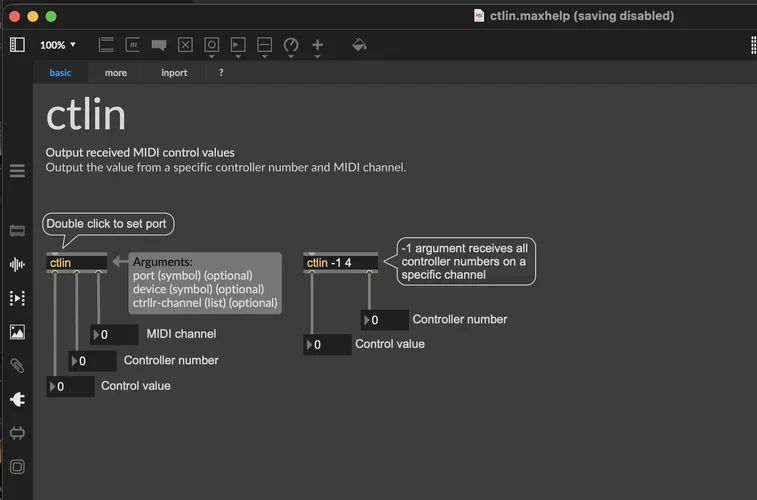Open the objects list in left sidebar
Screen dimensions: 757x500
(17, 171)
